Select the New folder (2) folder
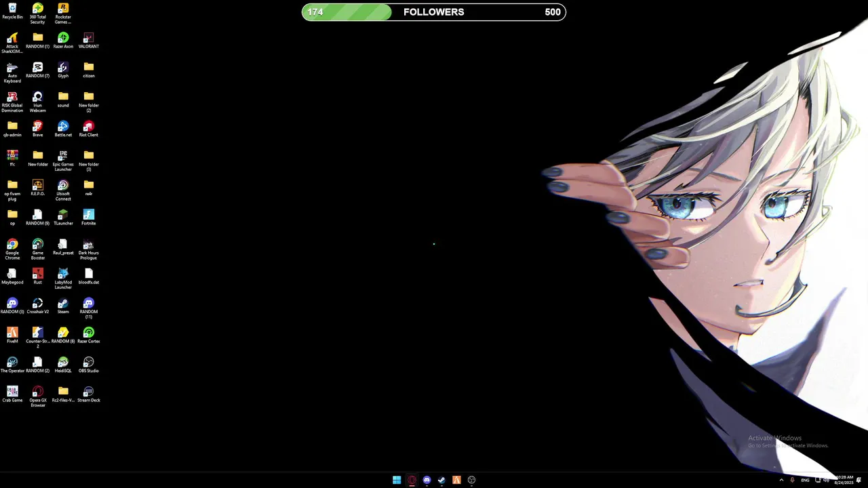The width and height of the screenshot is (868, 488). pos(88,102)
